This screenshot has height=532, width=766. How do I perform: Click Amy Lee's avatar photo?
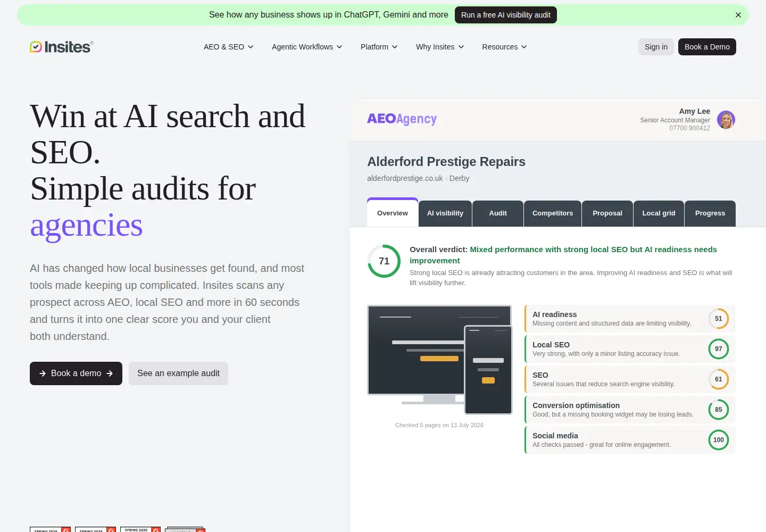click(x=726, y=120)
